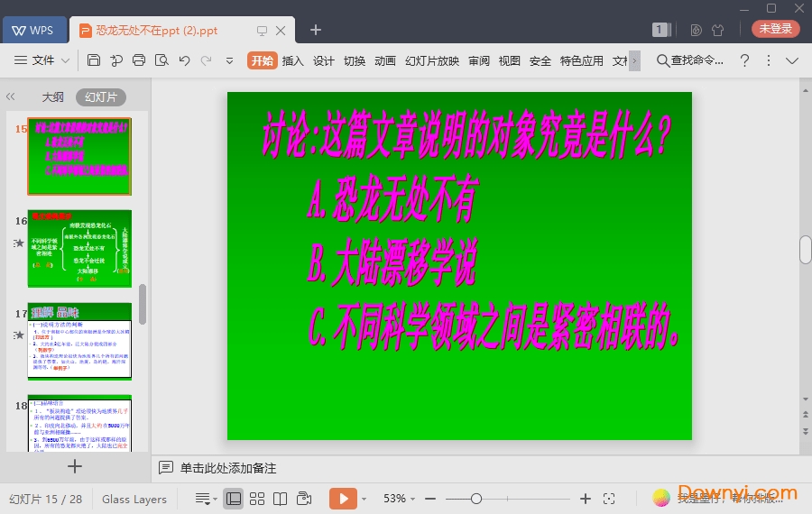Open the 幻灯片放映 tab
812x514 pixels.
pos(432,60)
